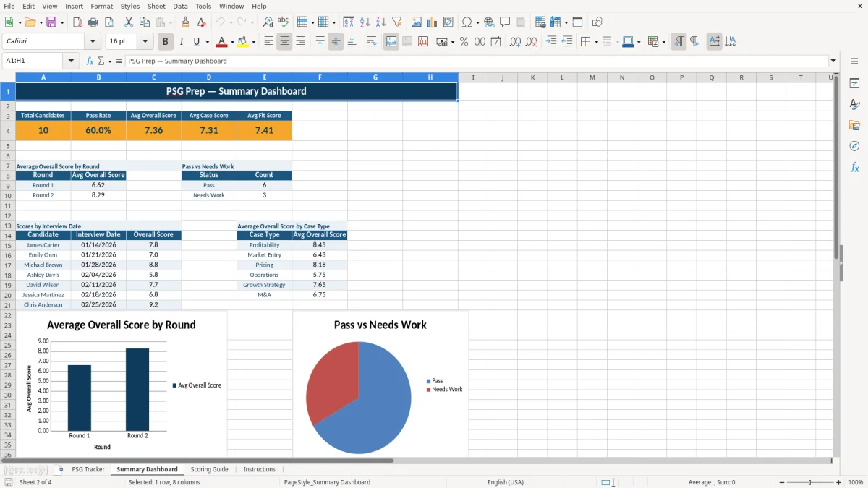Activate the Clone Formatting paintbrush
Viewport: 868px width, 488px height.
click(186, 22)
